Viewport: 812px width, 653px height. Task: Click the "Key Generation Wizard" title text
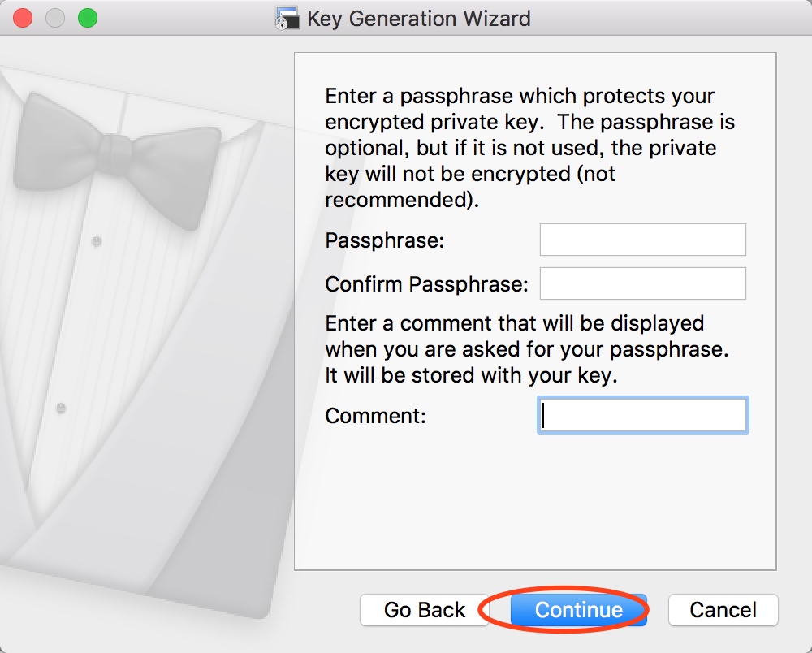click(419, 19)
